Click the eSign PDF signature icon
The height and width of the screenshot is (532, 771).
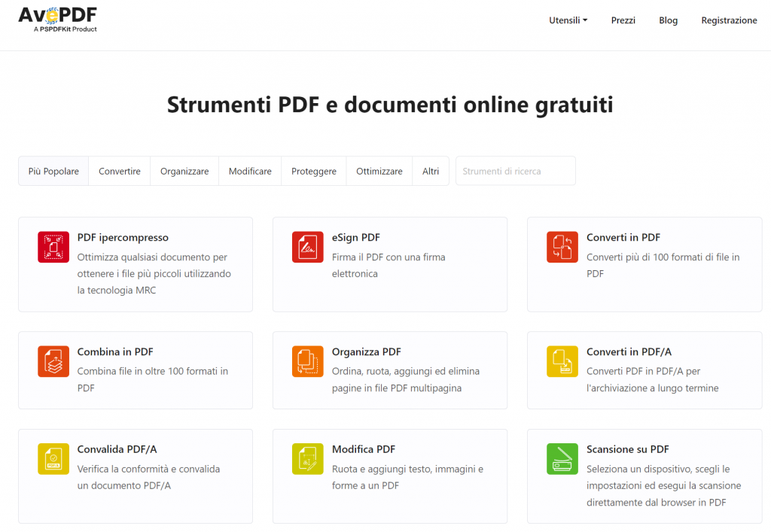click(307, 247)
